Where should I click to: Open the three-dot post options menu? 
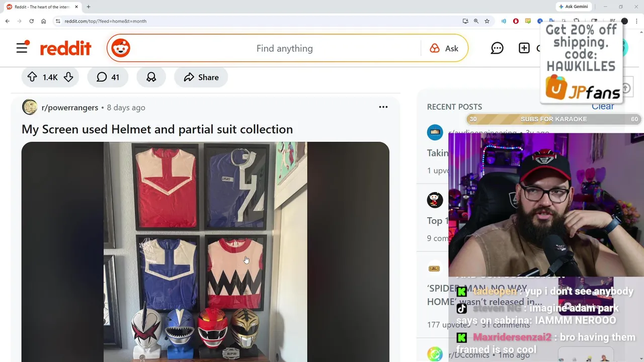[383, 107]
